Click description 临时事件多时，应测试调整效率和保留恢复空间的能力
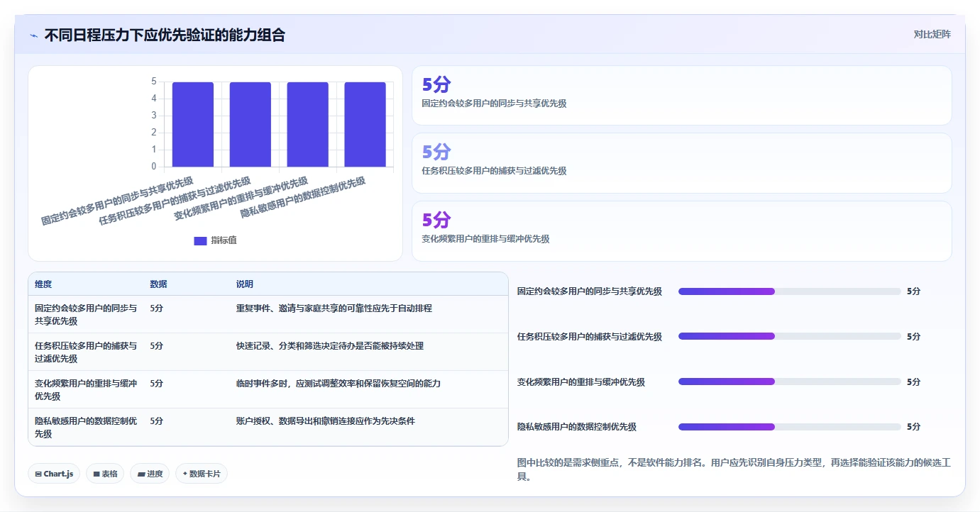 pos(338,384)
